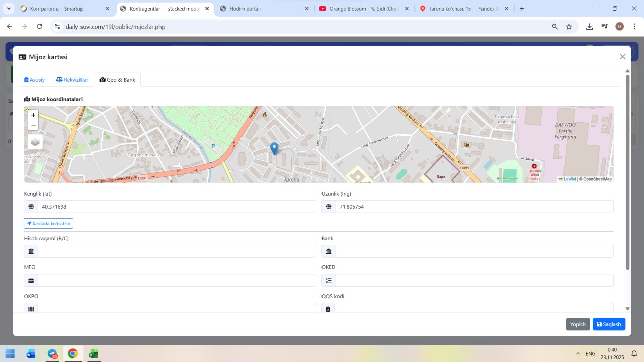Select the Geo & Bank tab
Viewport: 644px width, 362px height.
[117, 80]
